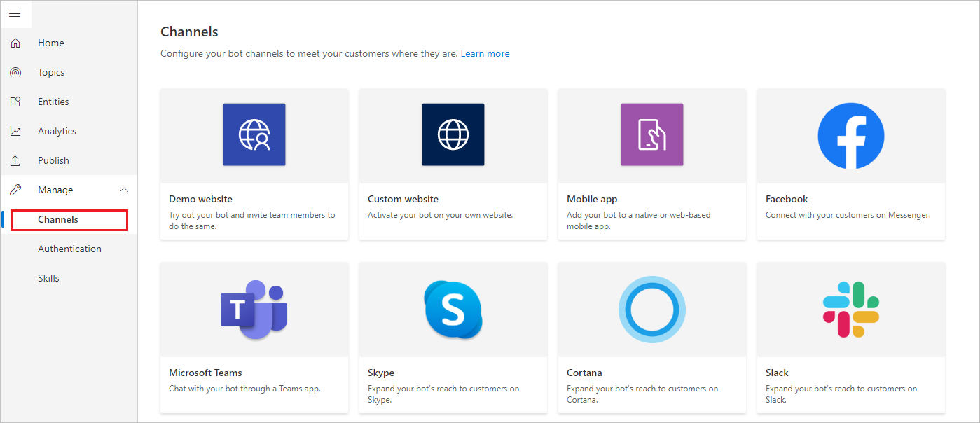Image resolution: width=980 pixels, height=423 pixels.
Task: Follow the Learn more link
Action: pyautogui.click(x=485, y=53)
